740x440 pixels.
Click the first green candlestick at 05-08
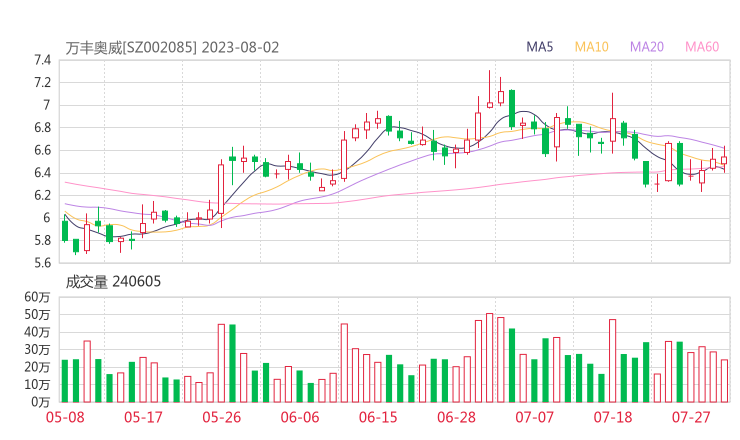pos(65,230)
